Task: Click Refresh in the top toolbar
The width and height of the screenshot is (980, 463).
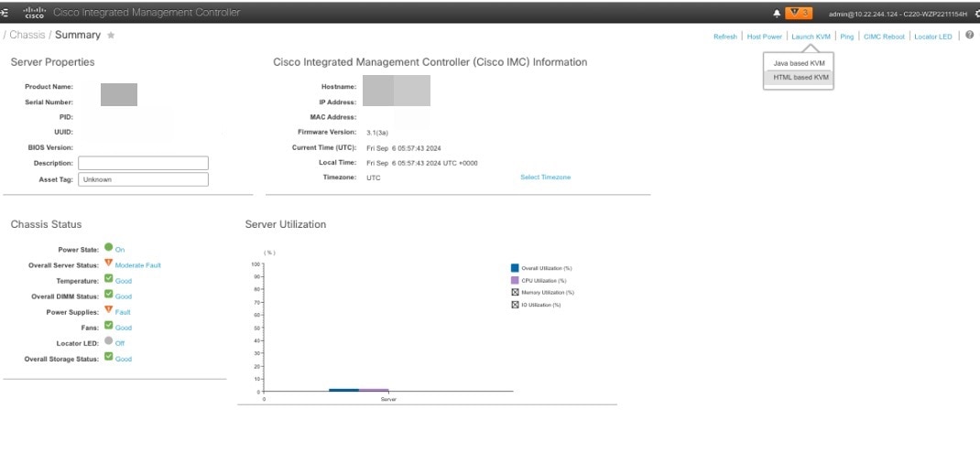Action: click(x=725, y=37)
